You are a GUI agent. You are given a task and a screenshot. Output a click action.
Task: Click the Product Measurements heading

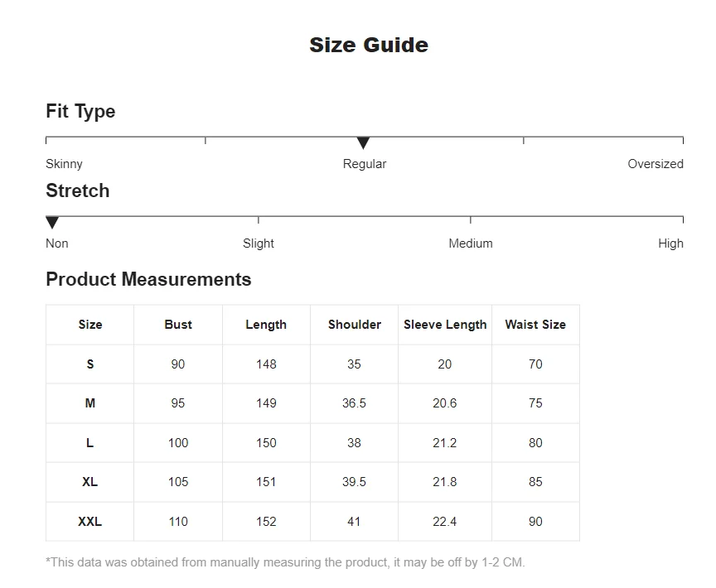148,279
